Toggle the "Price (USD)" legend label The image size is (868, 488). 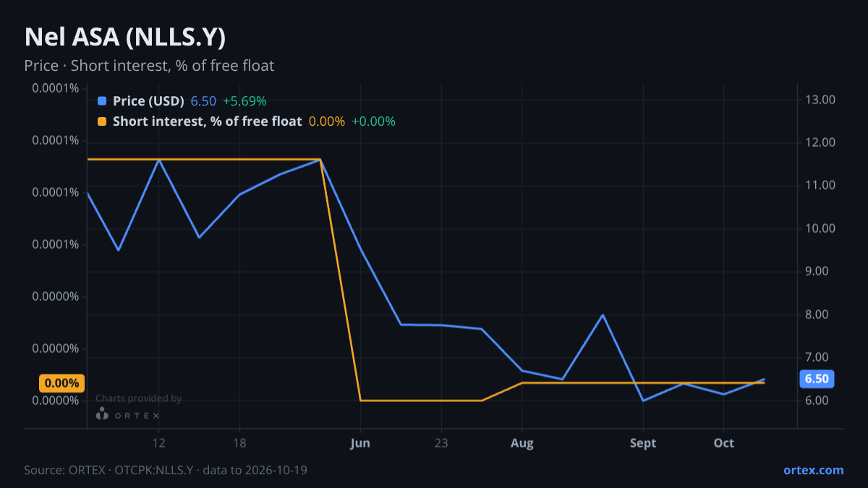(148, 101)
